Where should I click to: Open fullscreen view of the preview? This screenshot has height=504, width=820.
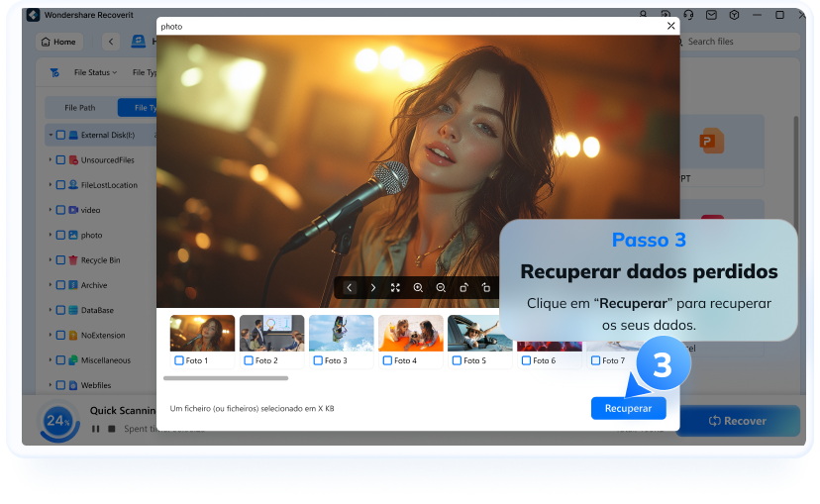(395, 287)
